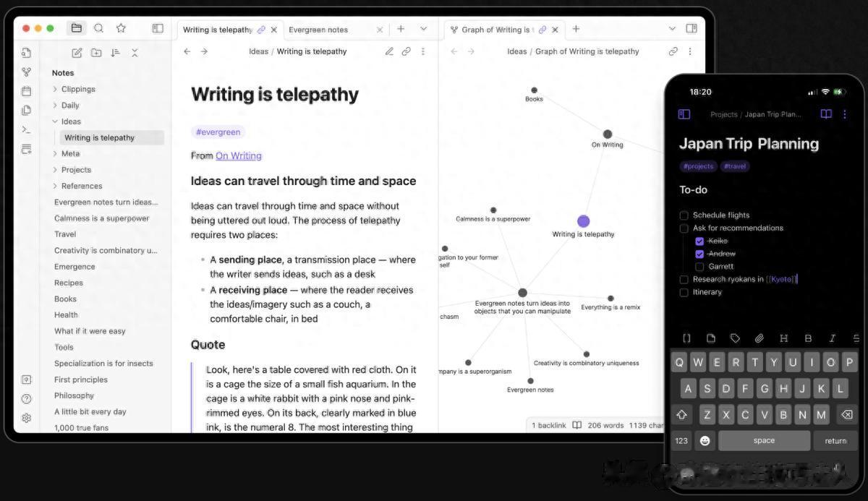The height and width of the screenshot is (501, 868).
Task: Toggle the left sidebar panel icon
Action: [x=158, y=28]
